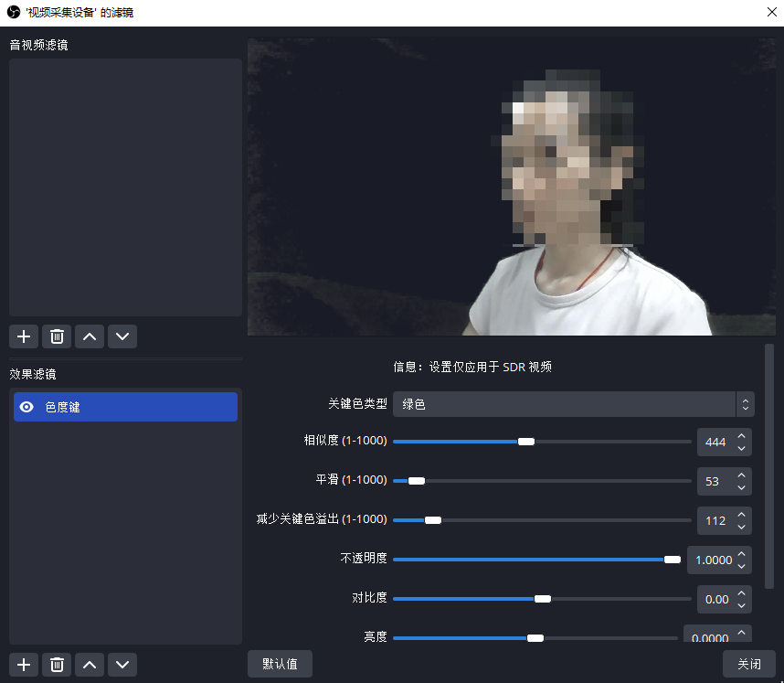
Task: Add a new audio/video filter
Action: [24, 336]
